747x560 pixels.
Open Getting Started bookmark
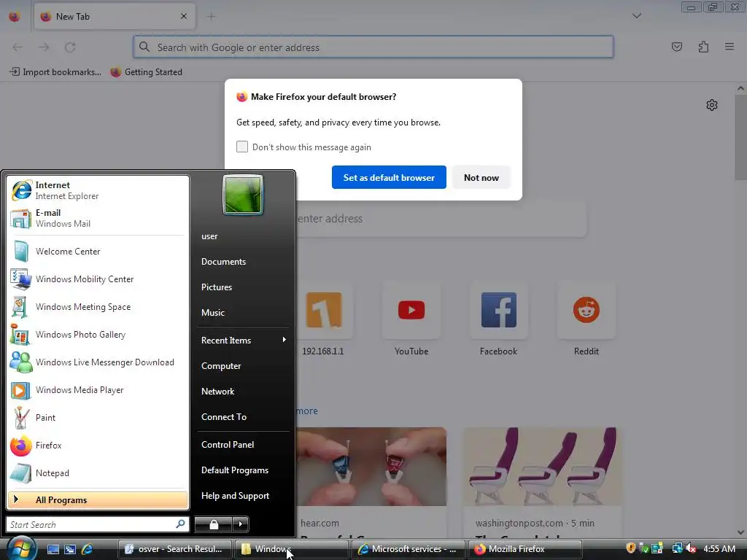pyautogui.click(x=147, y=72)
